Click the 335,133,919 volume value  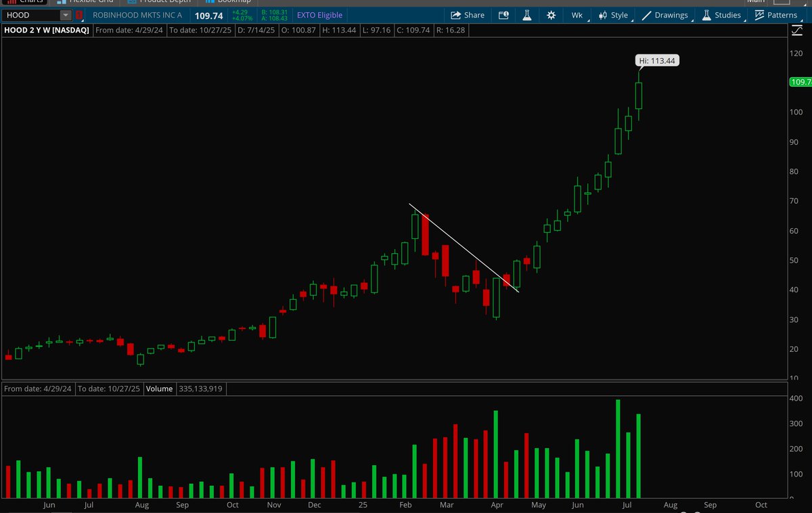201,389
